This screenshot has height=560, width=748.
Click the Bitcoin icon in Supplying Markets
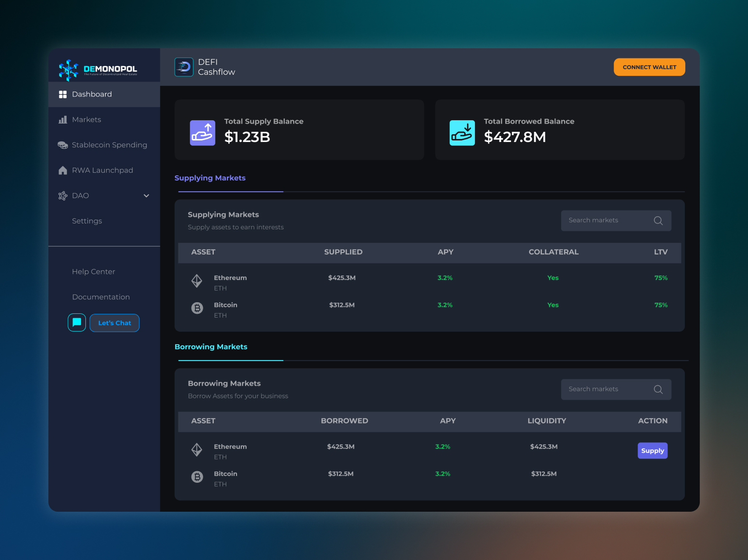point(197,308)
